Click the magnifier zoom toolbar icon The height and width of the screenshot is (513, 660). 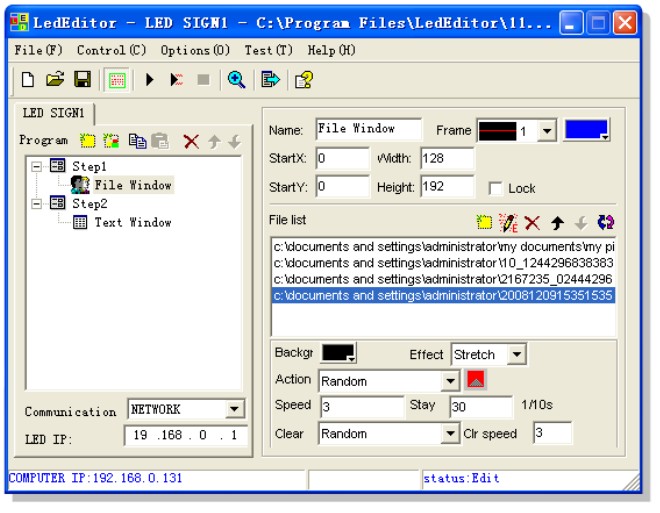(237, 80)
